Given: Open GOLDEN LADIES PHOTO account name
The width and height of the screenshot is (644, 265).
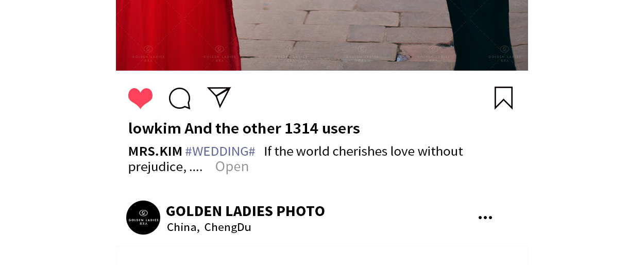Looking at the screenshot, I should [x=245, y=211].
